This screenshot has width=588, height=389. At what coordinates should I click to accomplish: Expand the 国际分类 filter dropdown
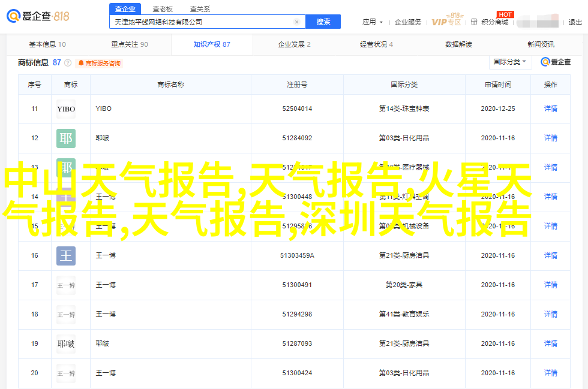pos(511,62)
